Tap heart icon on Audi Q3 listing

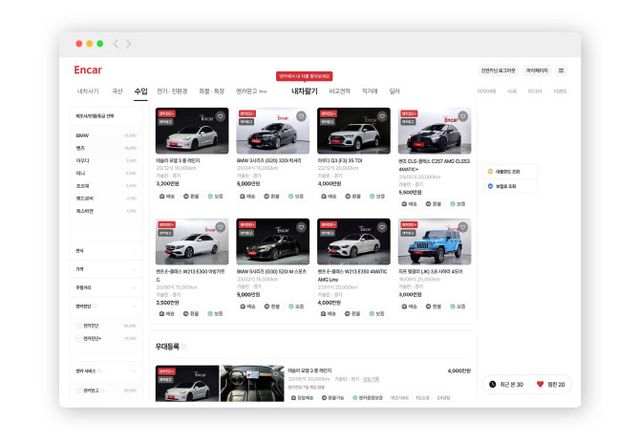382,117
